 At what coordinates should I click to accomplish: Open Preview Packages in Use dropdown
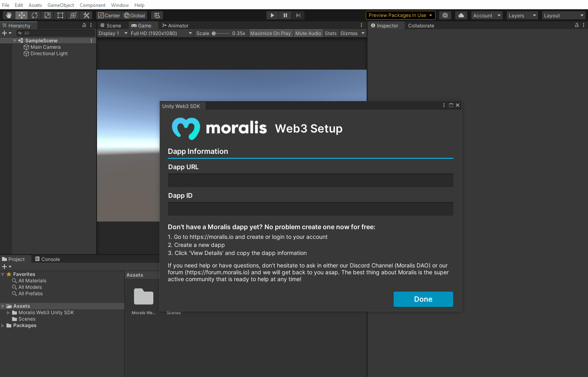(400, 15)
